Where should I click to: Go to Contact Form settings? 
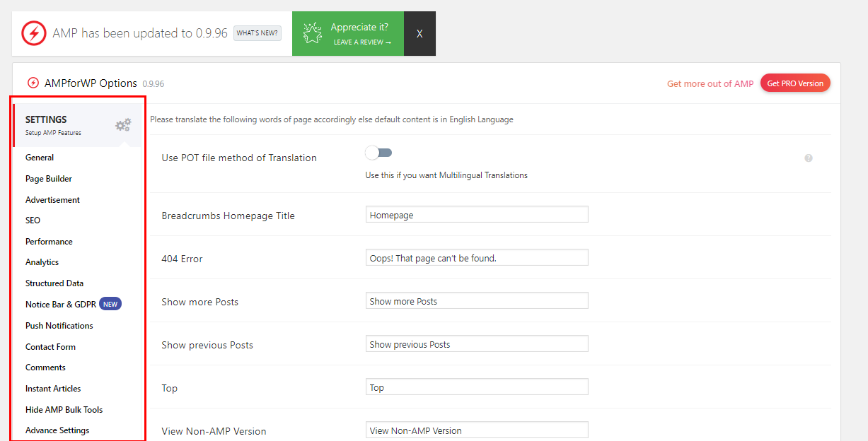(x=50, y=347)
